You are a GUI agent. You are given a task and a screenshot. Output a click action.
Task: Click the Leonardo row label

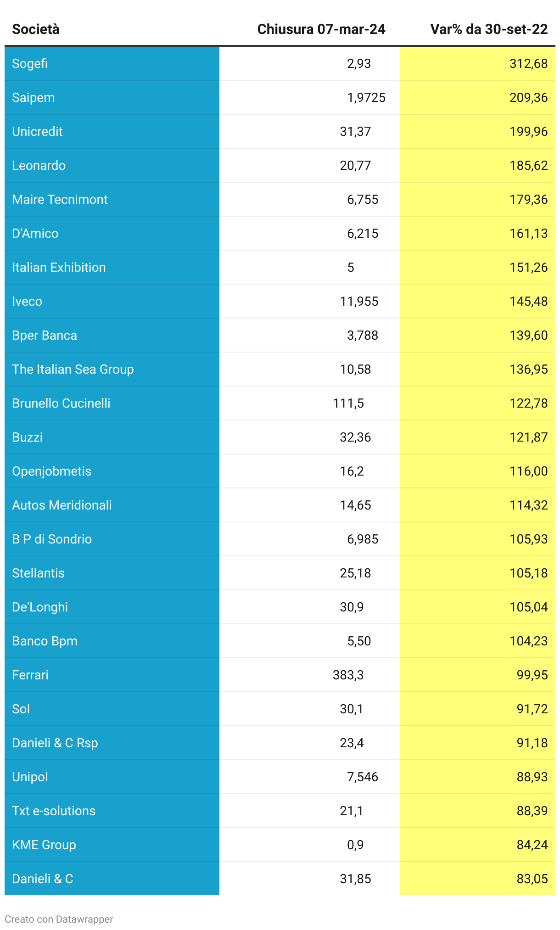(39, 165)
